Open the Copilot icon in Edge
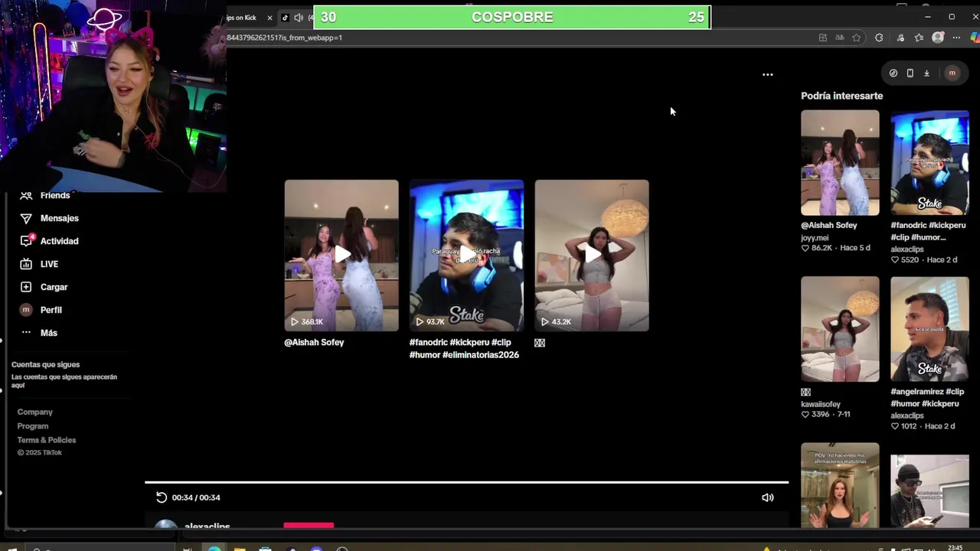 (975, 37)
